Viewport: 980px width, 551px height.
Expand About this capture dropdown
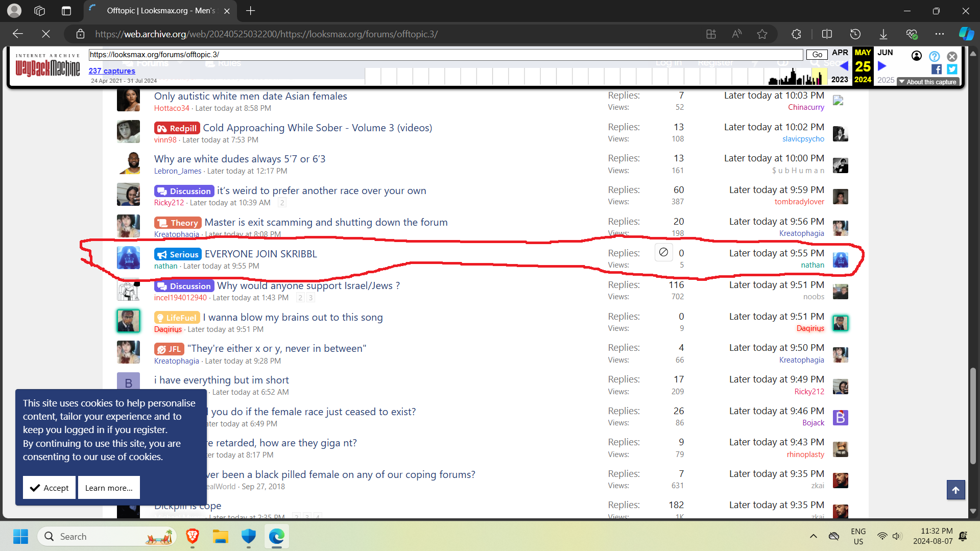pyautogui.click(x=928, y=82)
